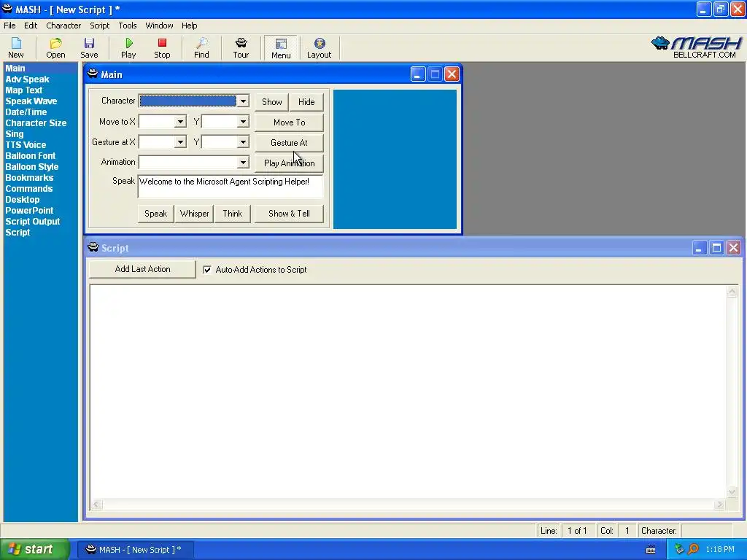The image size is (747, 560).
Task: Expand the Gesture at X dropdown
Action: click(x=180, y=142)
